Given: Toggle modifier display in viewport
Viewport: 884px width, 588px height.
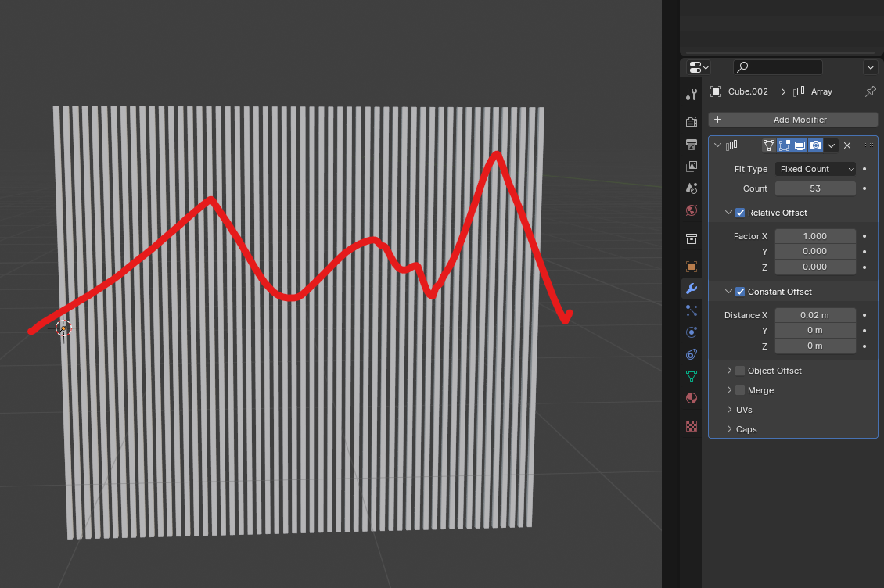Looking at the screenshot, I should pyautogui.click(x=800, y=145).
